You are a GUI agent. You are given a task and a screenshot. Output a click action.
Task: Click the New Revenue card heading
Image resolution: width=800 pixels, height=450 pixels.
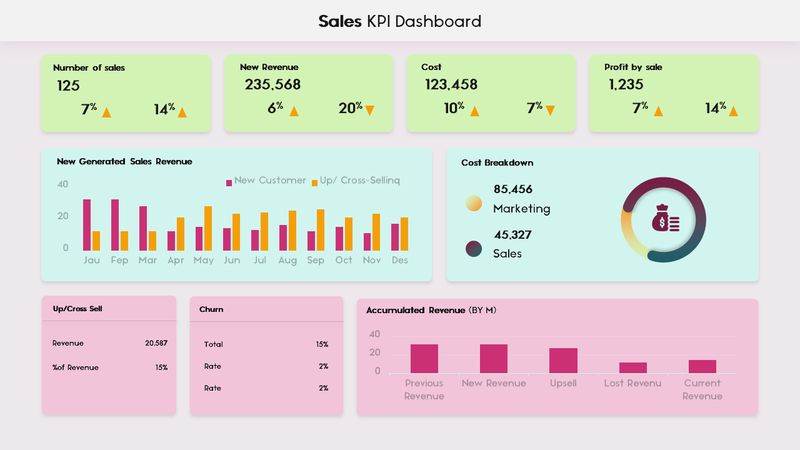pos(269,67)
